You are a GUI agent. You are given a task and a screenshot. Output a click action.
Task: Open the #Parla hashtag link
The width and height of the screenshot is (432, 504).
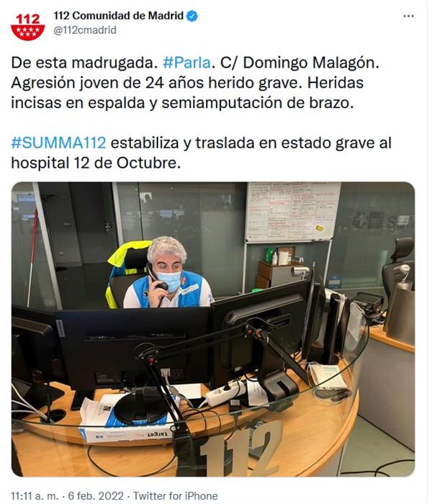(186, 63)
